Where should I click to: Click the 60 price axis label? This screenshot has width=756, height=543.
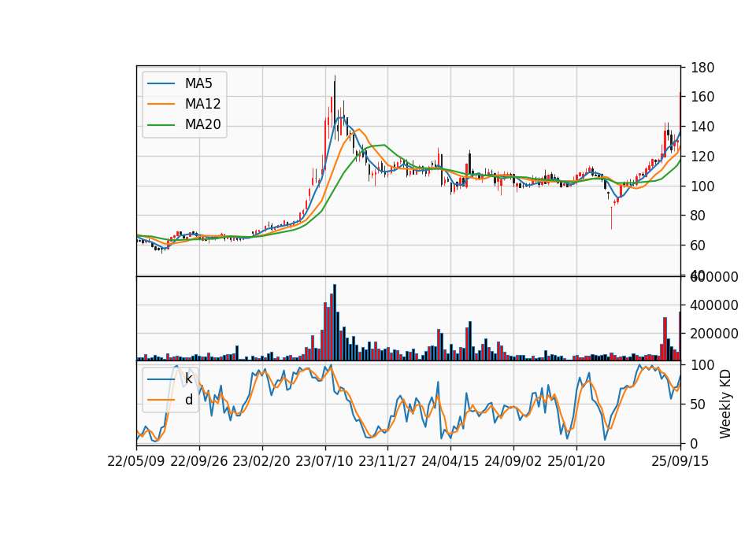(699, 246)
